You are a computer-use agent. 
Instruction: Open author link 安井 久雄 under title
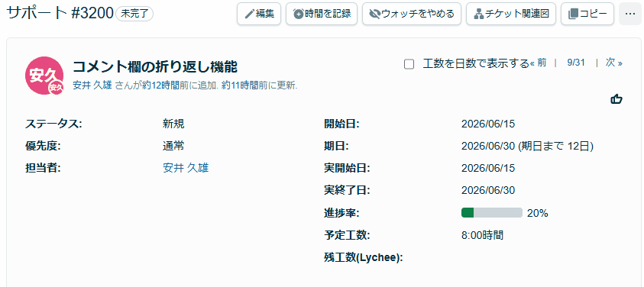tap(92, 85)
